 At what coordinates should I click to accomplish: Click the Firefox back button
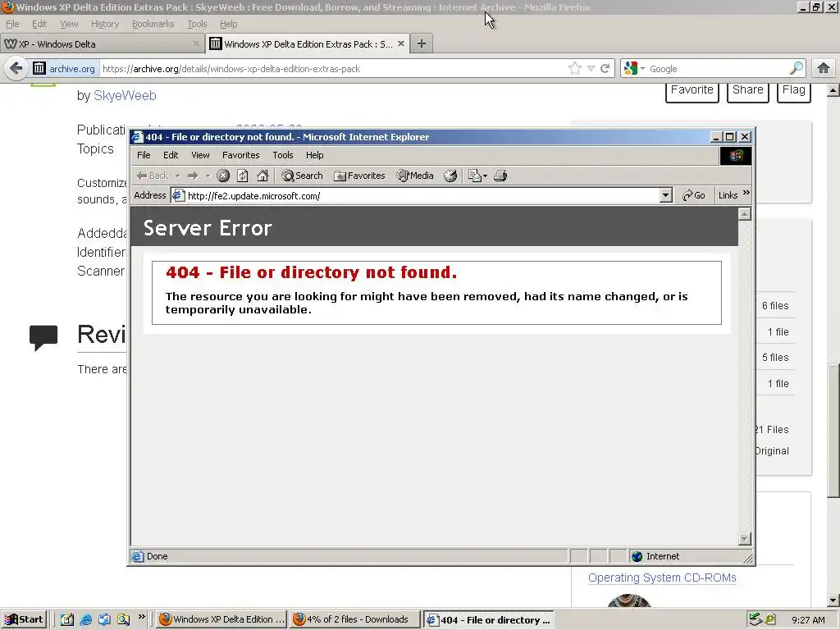pyautogui.click(x=16, y=69)
